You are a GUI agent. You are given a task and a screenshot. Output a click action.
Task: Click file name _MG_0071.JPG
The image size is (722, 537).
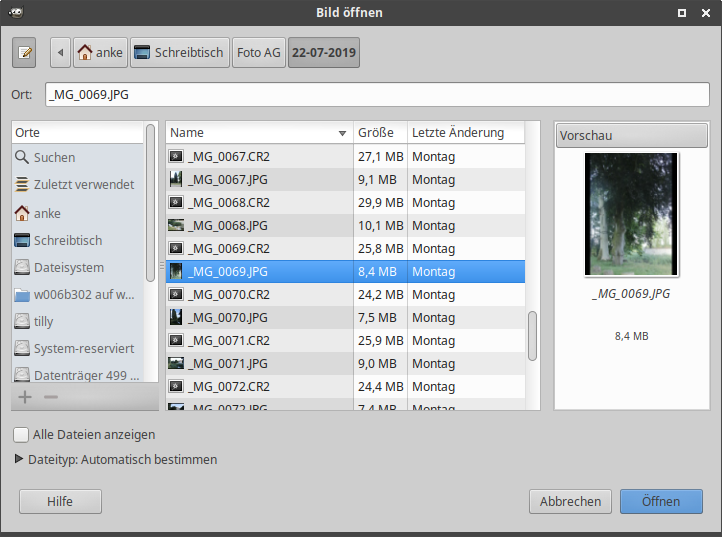[227, 364]
